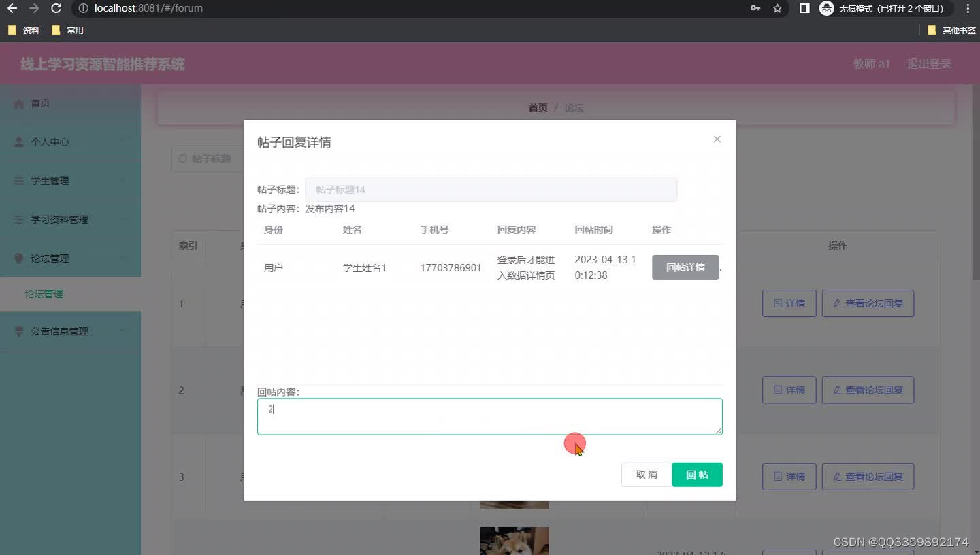Viewport: 980px width, 555px height.
Task: Click the list icon beside 学生管理
Action: (x=19, y=181)
